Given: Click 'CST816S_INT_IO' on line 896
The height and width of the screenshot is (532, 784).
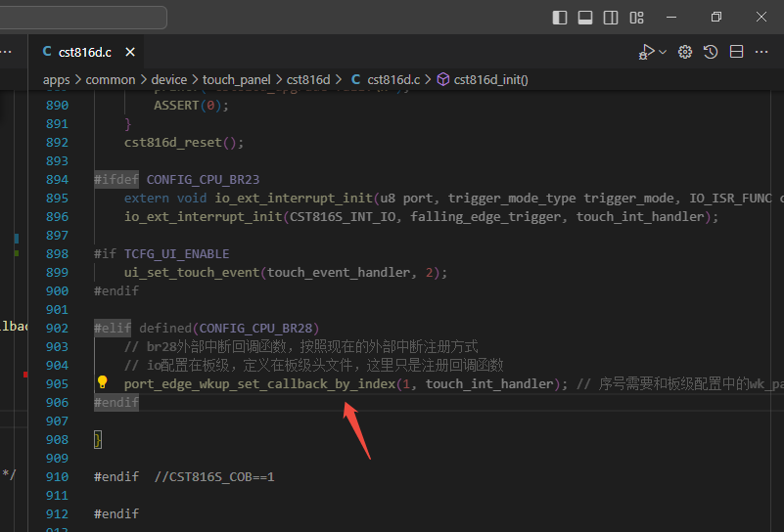Looking at the screenshot, I should (x=343, y=217).
